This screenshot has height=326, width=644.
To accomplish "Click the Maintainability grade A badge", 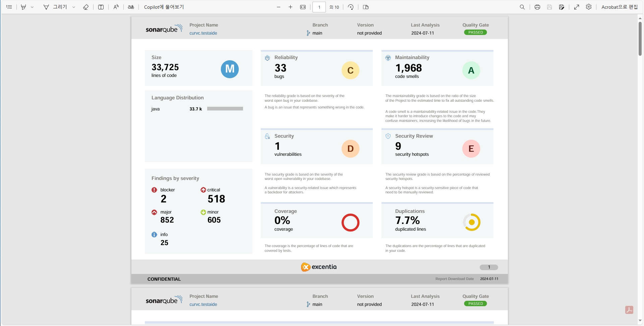I will point(471,71).
